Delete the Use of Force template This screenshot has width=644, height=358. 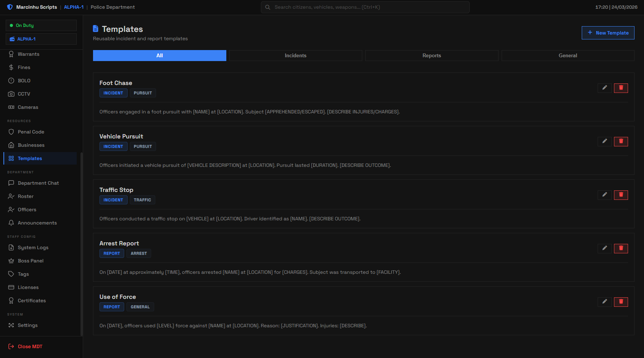click(x=621, y=302)
